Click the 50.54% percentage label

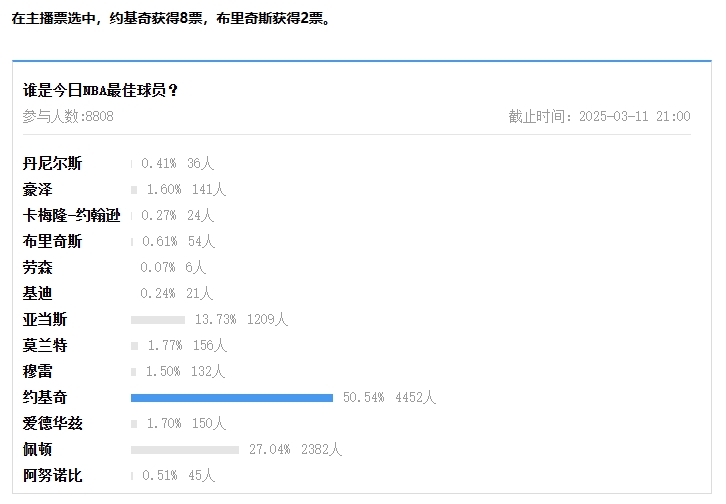tap(364, 398)
